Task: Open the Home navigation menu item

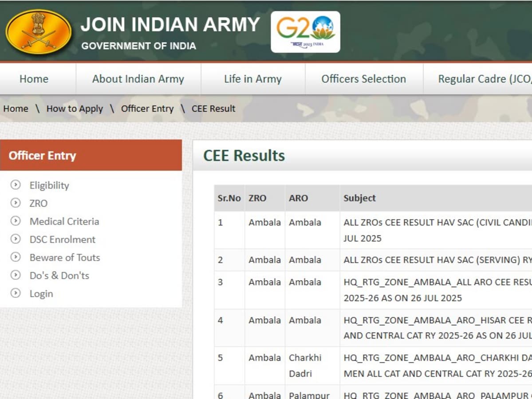Action: coord(34,79)
